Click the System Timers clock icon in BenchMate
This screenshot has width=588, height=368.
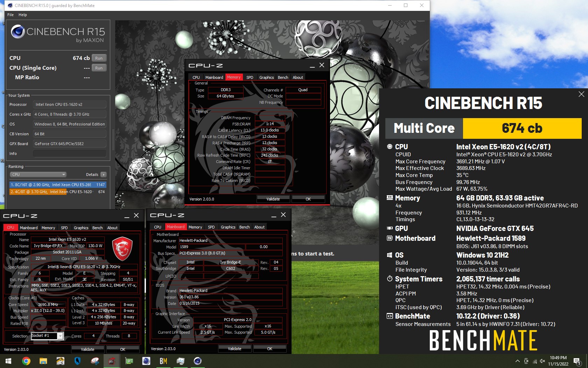click(390, 279)
